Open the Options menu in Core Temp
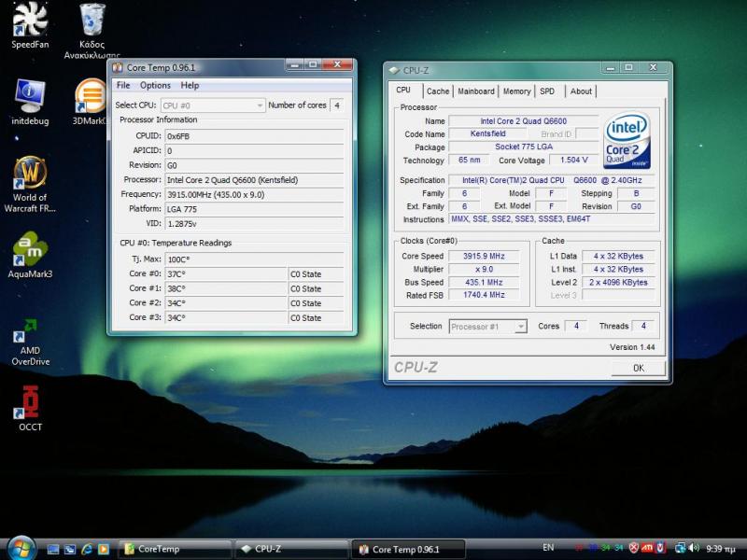Image resolution: width=747 pixels, height=560 pixels. point(155,85)
